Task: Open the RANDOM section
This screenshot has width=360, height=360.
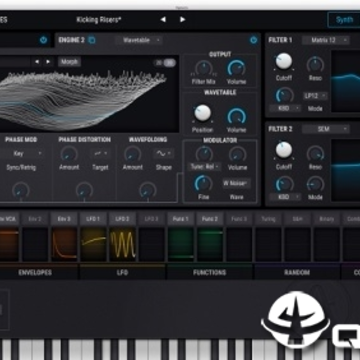Action: [x=297, y=272]
